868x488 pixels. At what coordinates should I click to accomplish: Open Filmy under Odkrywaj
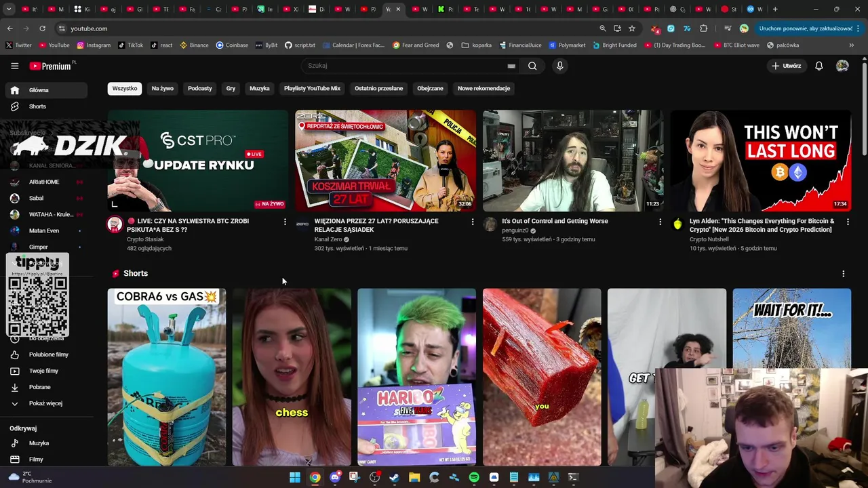coord(46,460)
